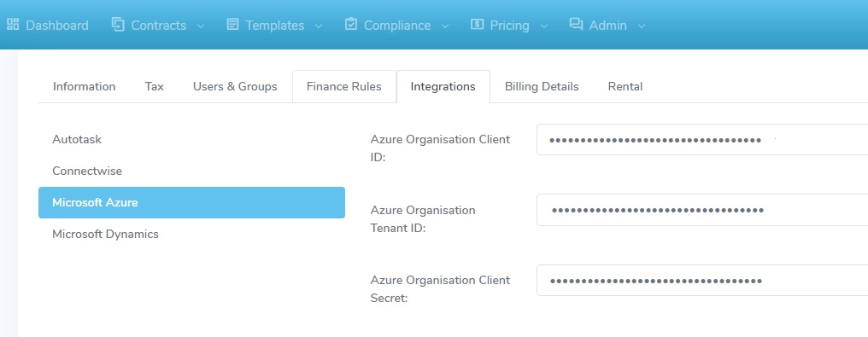This screenshot has height=337, width=868.
Task: Expand the Templates menu chevron
Action: (319, 26)
